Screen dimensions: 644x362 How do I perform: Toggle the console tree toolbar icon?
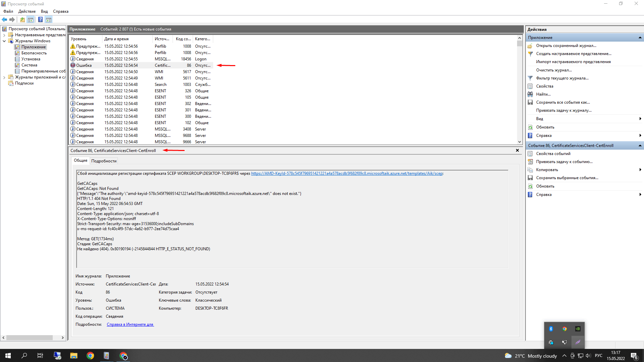(x=31, y=19)
